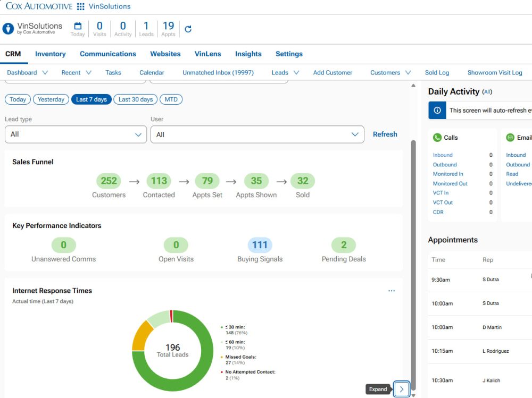Switch to the CRM tab
532x398 pixels.
[13, 54]
